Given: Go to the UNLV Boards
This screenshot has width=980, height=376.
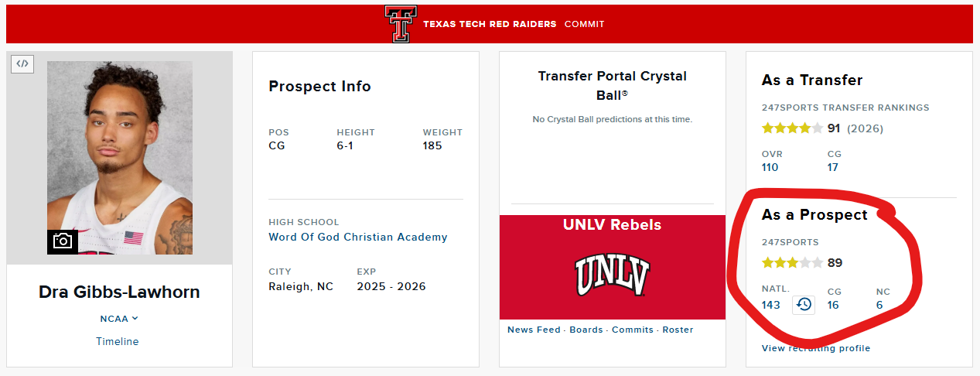Looking at the screenshot, I should (586, 330).
